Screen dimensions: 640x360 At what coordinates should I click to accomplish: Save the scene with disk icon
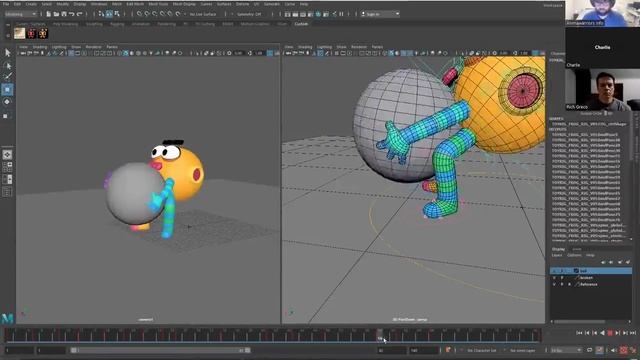tap(64, 14)
